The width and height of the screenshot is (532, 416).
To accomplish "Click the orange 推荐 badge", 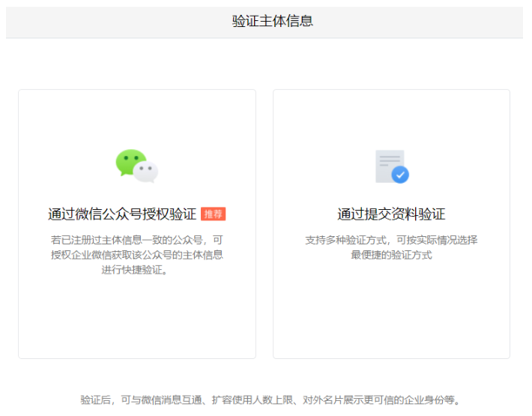I will (213, 214).
